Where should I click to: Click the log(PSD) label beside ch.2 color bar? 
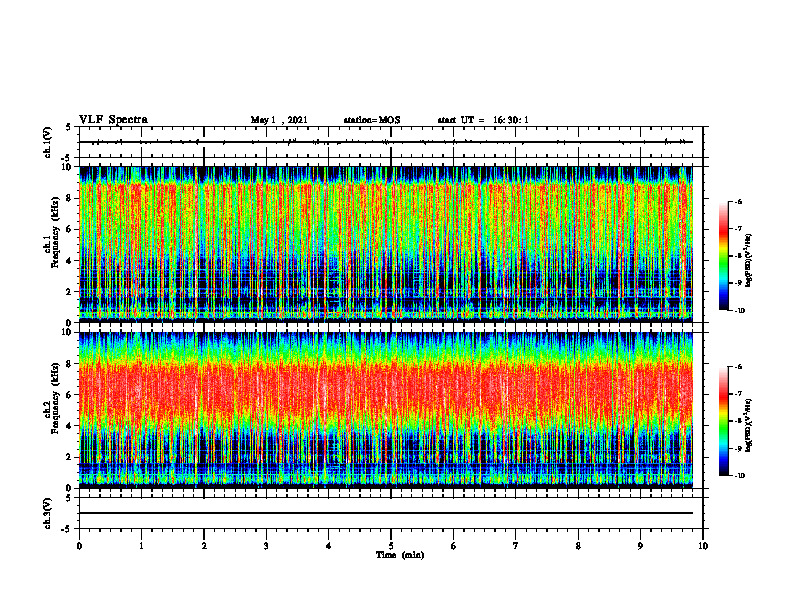click(750, 425)
